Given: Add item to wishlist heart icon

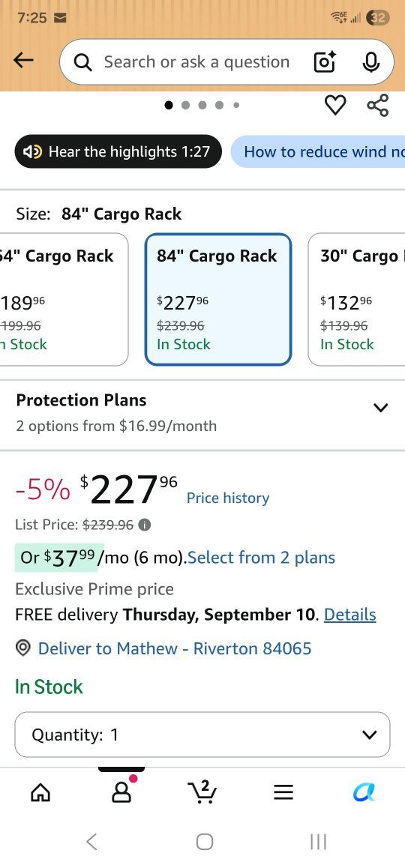Looking at the screenshot, I should pos(335,105).
